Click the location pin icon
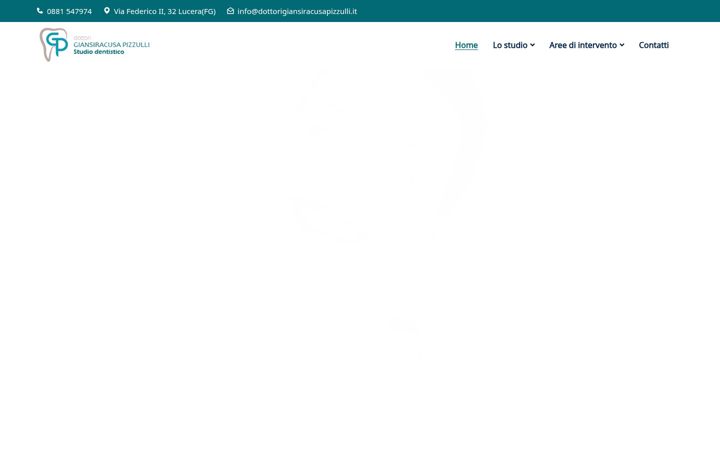Viewport: 720px width, 450px height. click(107, 11)
